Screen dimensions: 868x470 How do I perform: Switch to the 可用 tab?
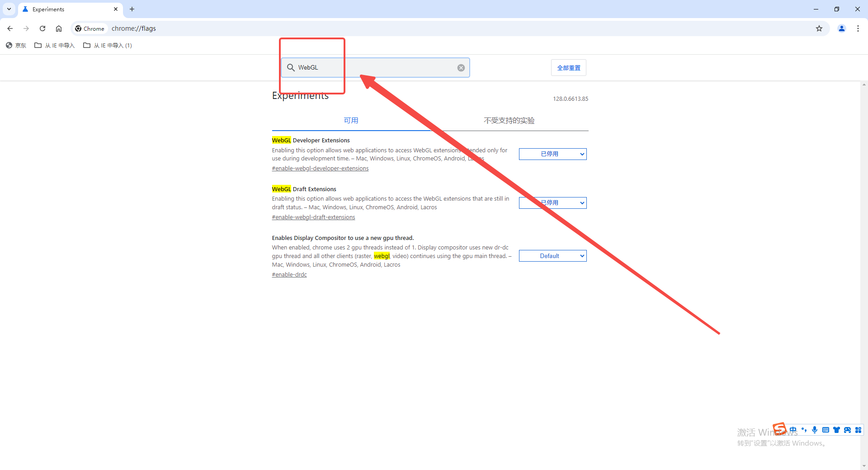coord(351,120)
